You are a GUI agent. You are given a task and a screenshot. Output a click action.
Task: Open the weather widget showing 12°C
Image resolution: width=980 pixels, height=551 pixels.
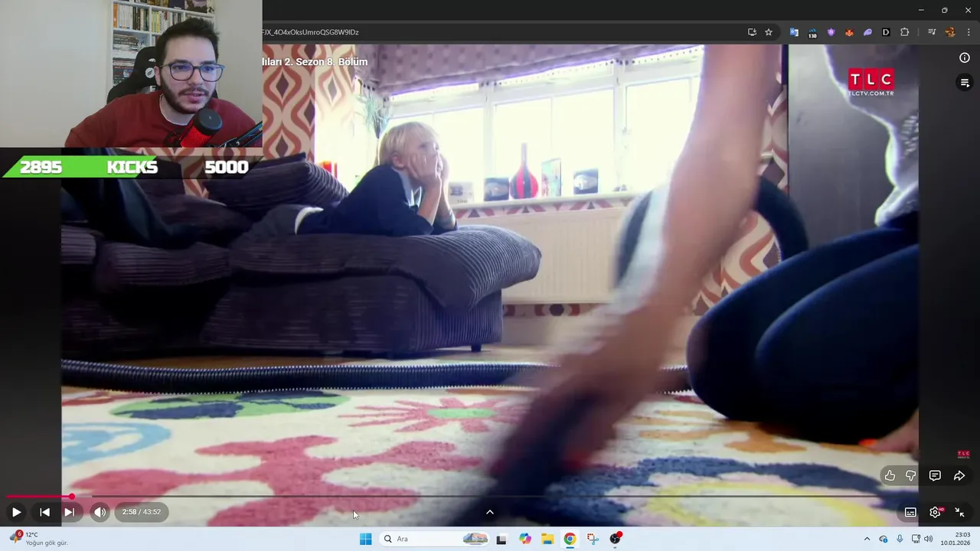click(38, 539)
